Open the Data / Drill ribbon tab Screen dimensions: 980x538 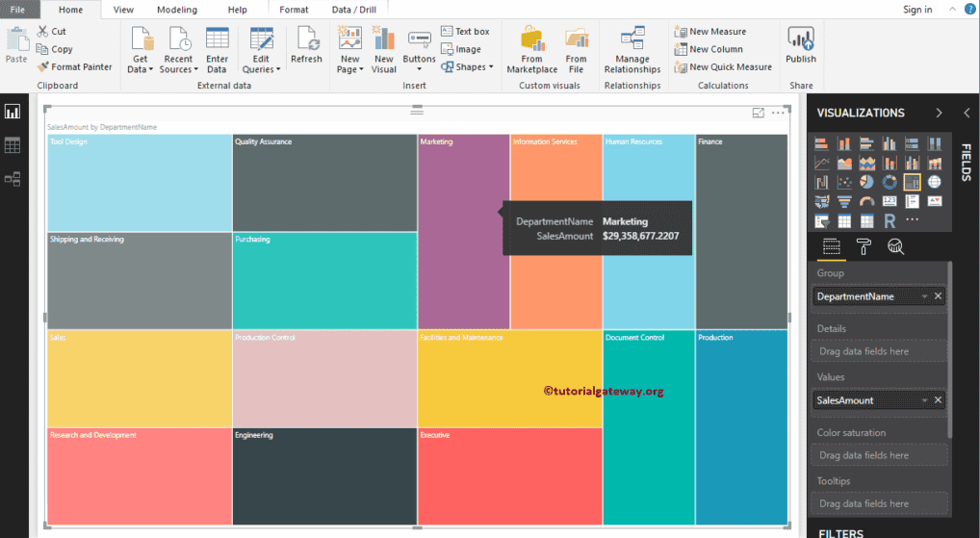click(x=353, y=10)
